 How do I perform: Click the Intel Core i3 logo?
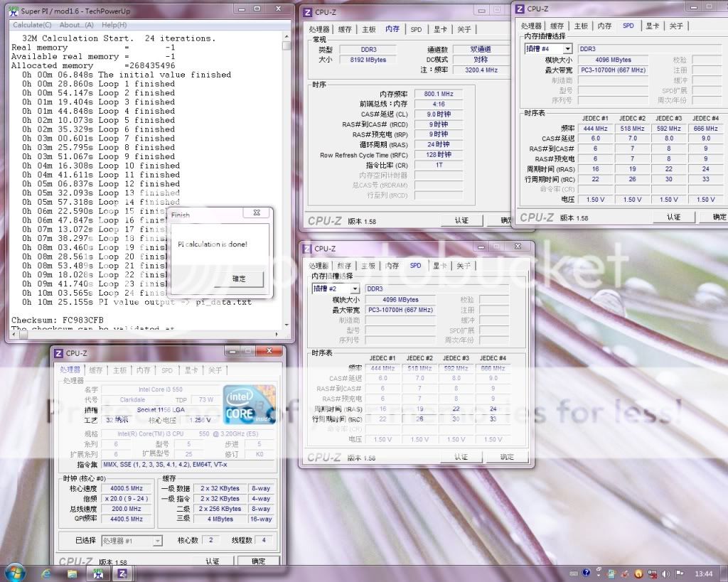[248, 404]
